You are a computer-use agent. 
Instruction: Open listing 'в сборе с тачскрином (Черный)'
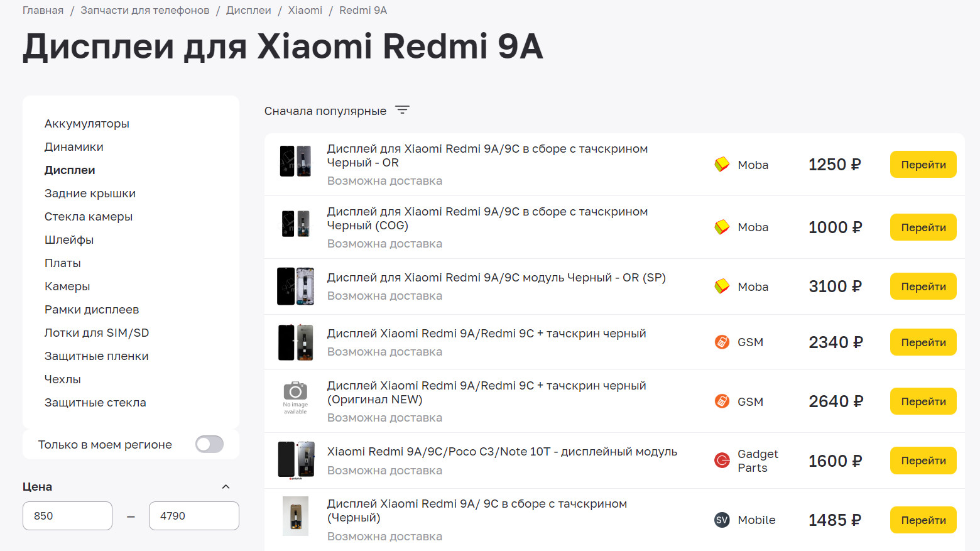477,511
